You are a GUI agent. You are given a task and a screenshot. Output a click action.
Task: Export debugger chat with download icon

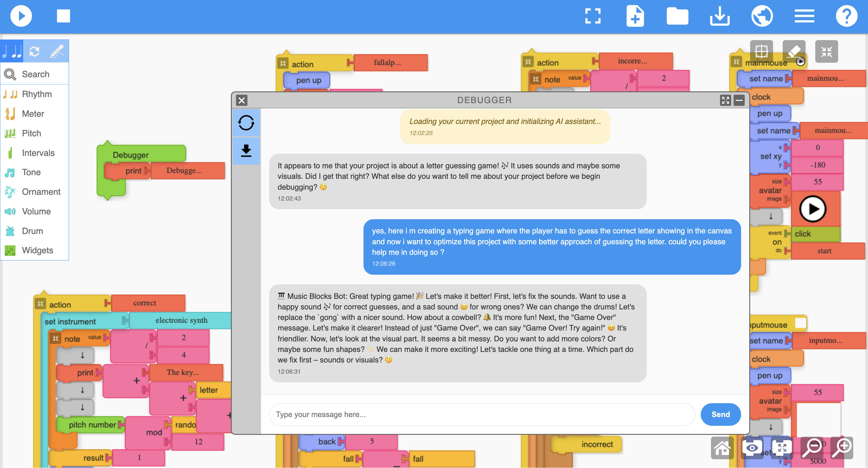[246, 150]
